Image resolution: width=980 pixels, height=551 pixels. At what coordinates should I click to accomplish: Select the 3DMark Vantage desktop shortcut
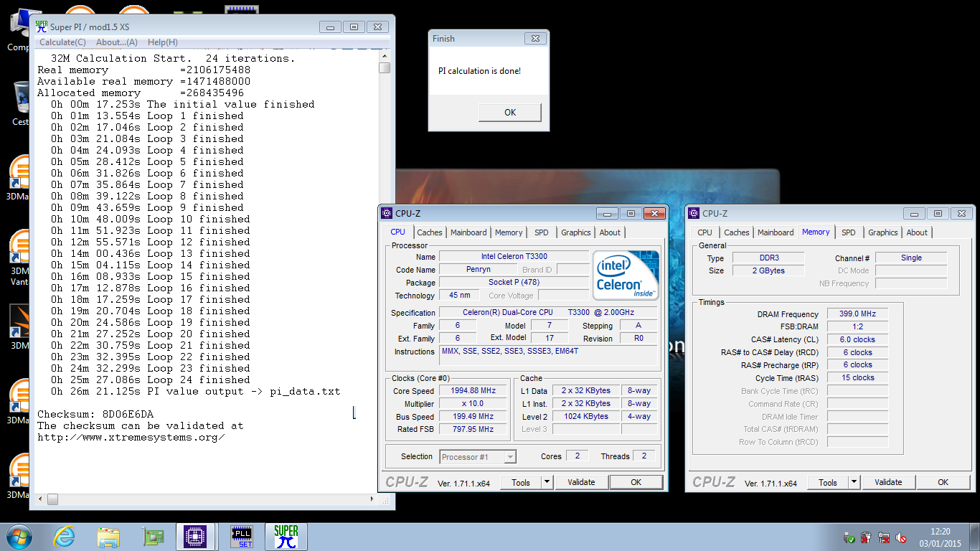click(19, 257)
